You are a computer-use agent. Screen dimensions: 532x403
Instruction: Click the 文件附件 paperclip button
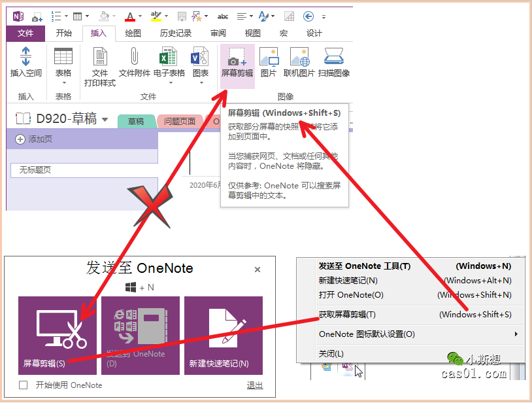click(x=135, y=63)
